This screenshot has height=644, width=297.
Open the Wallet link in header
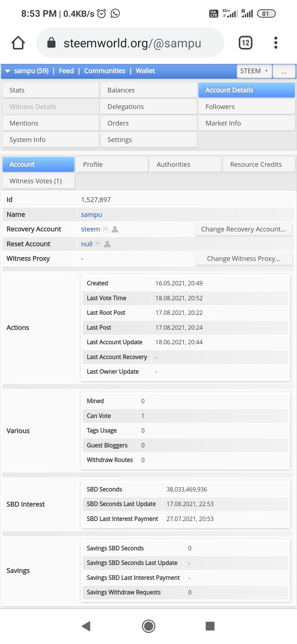(145, 71)
